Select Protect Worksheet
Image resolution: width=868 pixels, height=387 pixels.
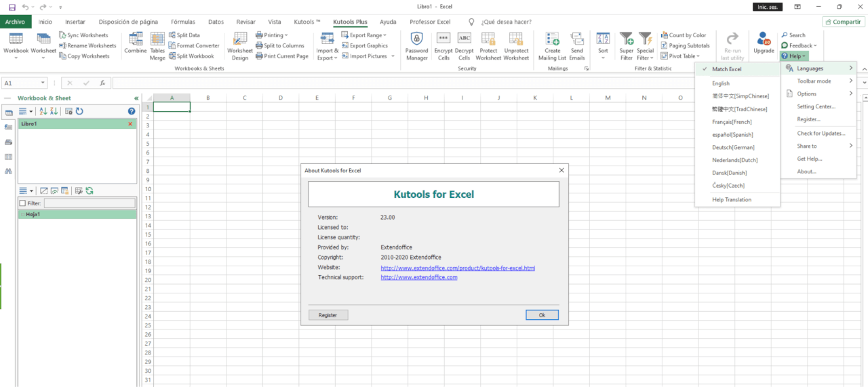click(488, 45)
